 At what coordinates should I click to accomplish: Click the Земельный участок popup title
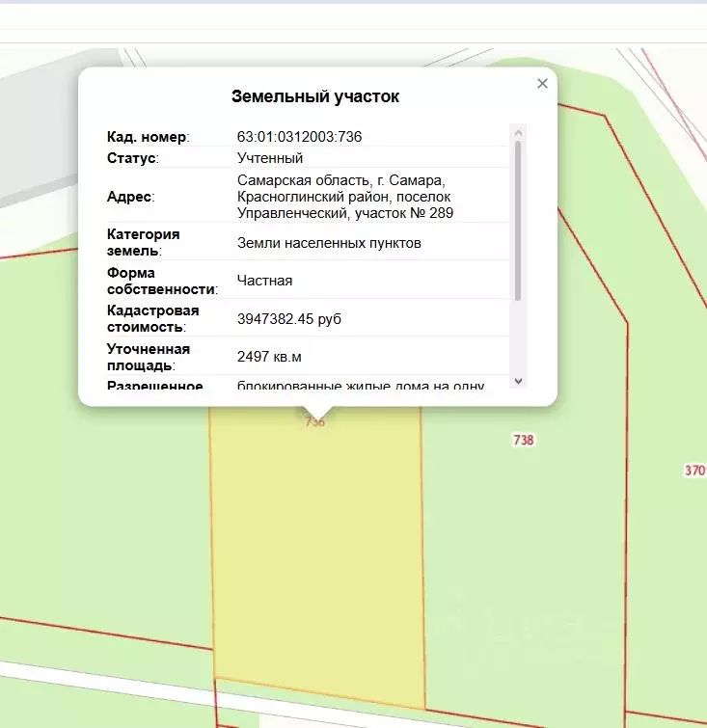[x=314, y=96]
